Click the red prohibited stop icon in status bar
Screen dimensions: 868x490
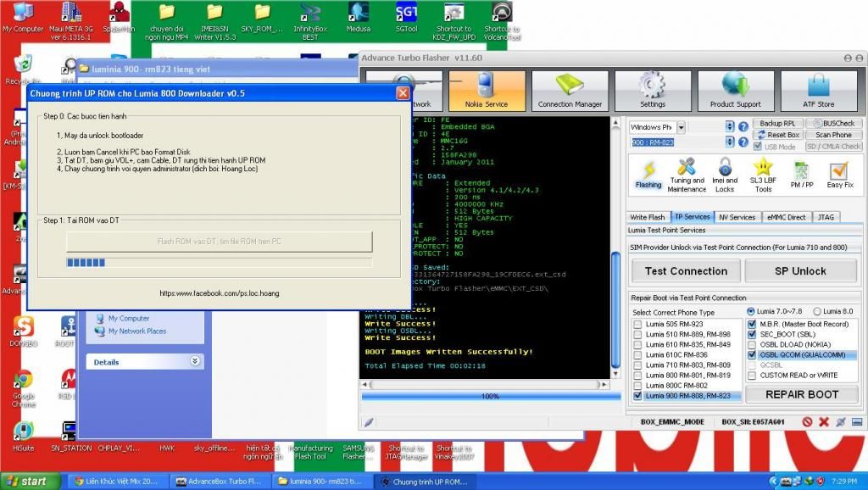(807, 422)
